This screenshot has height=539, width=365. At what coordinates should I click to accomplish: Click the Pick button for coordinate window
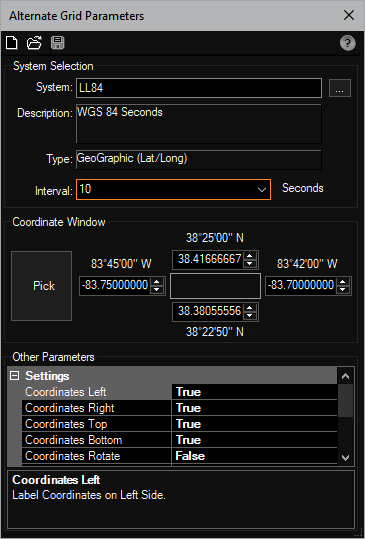[x=42, y=286]
